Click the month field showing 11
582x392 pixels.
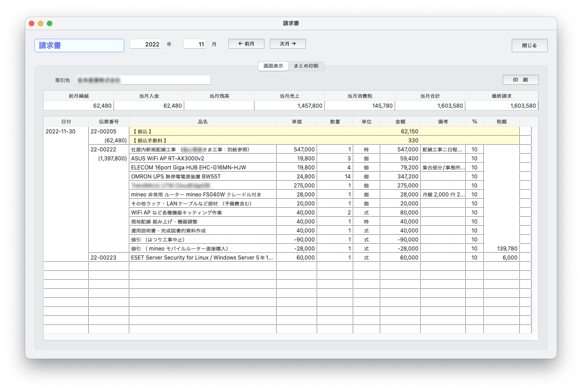click(194, 44)
